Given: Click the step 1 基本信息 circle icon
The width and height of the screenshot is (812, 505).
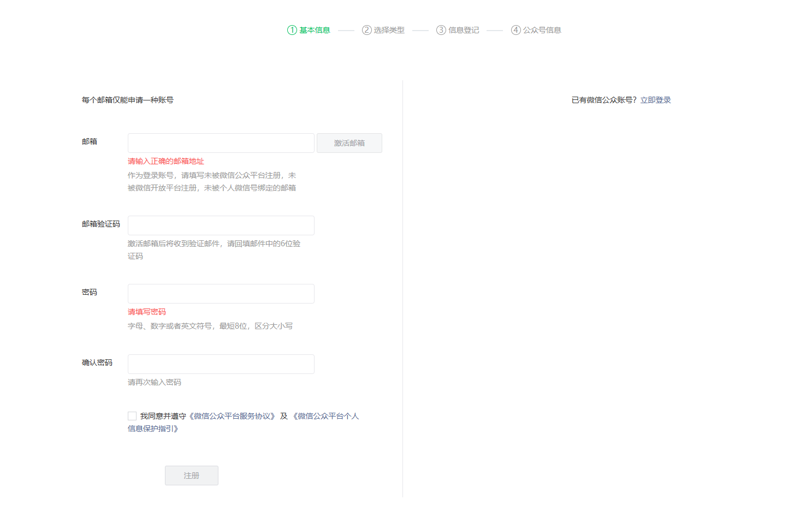Looking at the screenshot, I should point(291,30).
